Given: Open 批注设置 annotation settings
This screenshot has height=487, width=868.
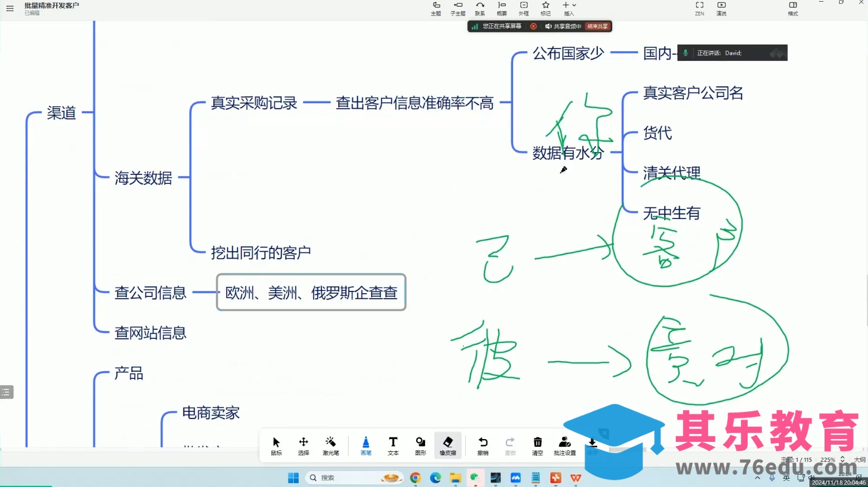Looking at the screenshot, I should (564, 446).
